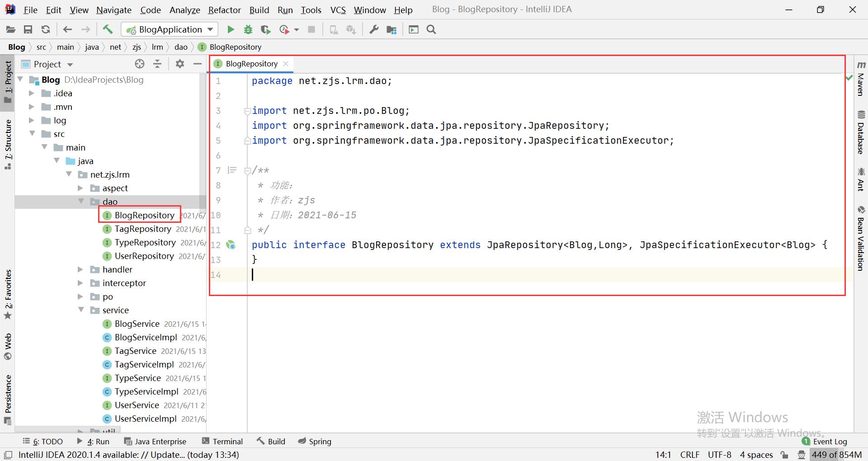Expand the .idea folder
This screenshot has width=868, height=461.
pyautogui.click(x=32, y=93)
